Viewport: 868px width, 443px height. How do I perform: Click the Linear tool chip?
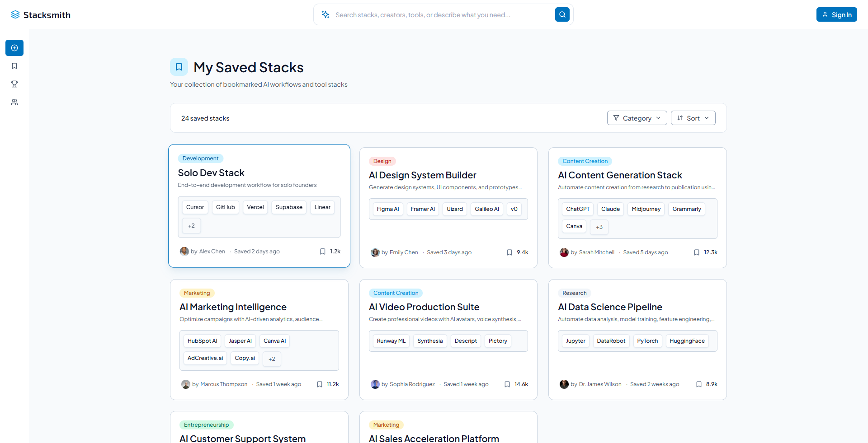pyautogui.click(x=322, y=207)
